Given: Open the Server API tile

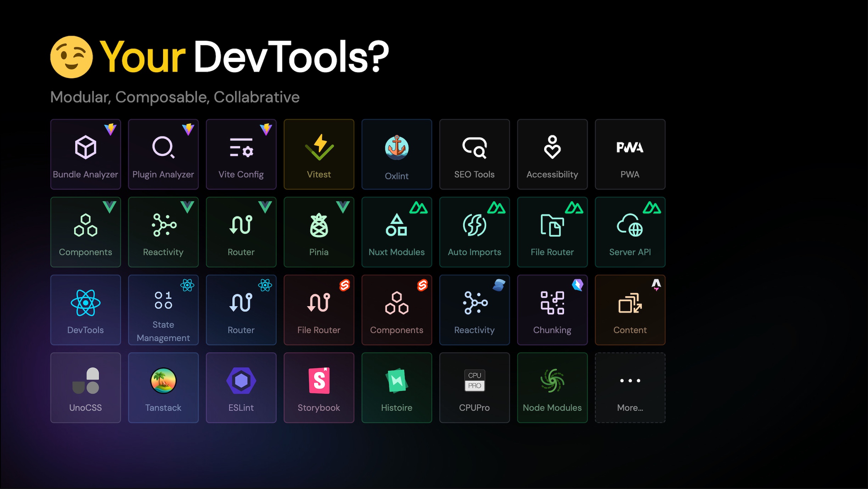Looking at the screenshot, I should tap(630, 232).
